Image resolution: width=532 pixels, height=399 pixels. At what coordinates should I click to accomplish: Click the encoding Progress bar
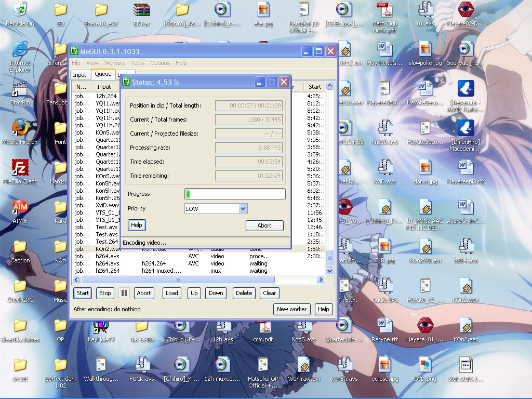[235, 194]
